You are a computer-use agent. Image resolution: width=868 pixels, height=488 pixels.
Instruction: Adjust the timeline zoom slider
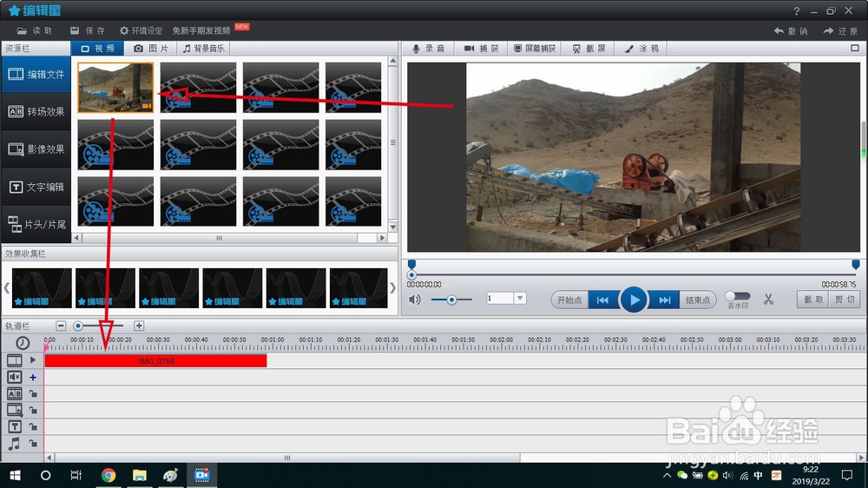click(x=78, y=326)
